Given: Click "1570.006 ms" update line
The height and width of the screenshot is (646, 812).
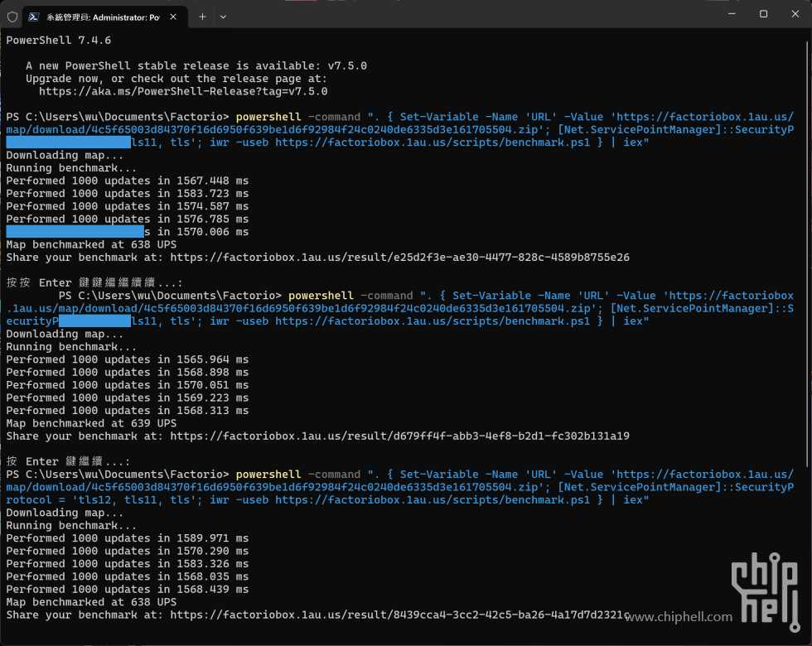Looking at the screenshot, I should click(128, 232).
